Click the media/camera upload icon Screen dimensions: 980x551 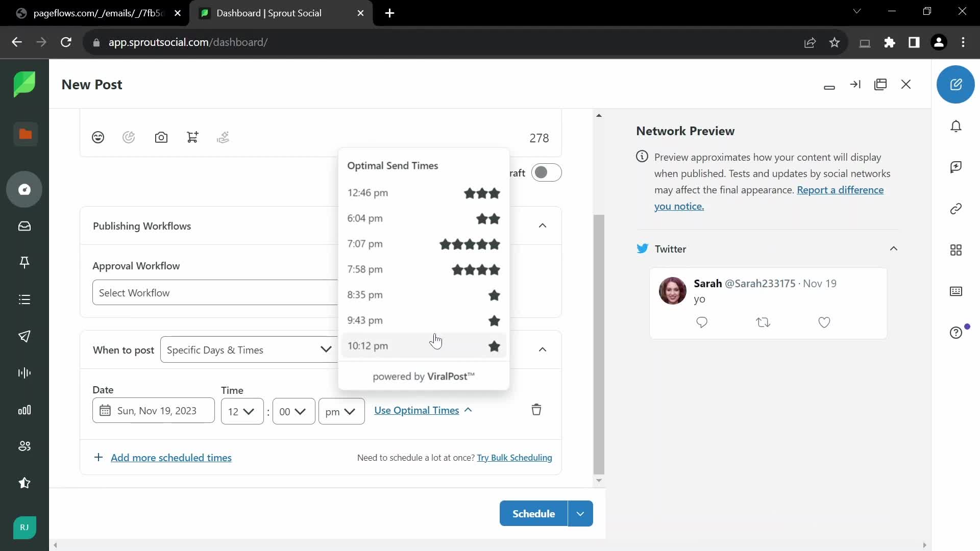(x=160, y=137)
